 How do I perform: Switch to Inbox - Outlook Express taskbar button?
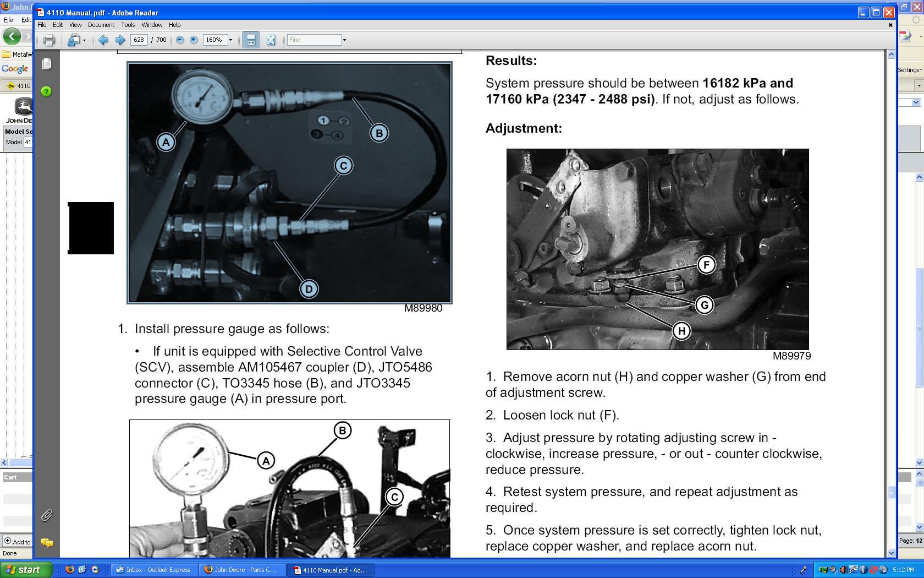click(x=154, y=570)
